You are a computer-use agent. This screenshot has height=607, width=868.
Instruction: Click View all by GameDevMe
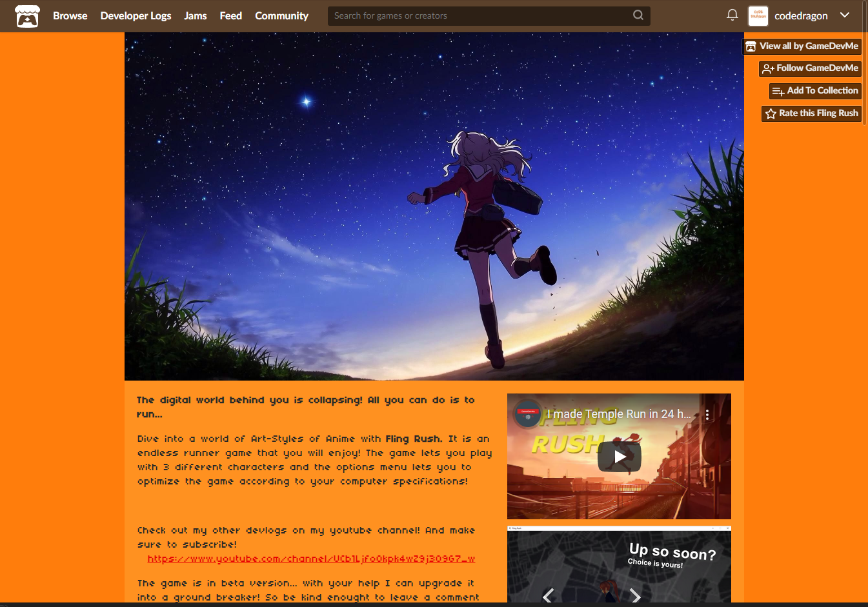[802, 46]
